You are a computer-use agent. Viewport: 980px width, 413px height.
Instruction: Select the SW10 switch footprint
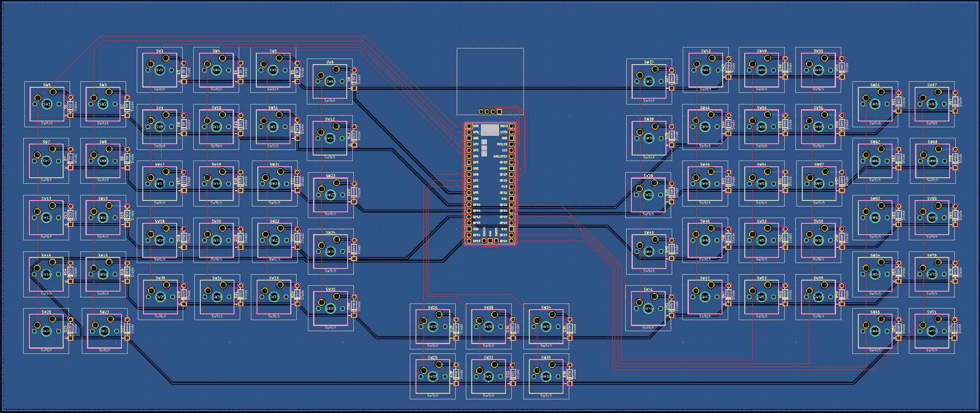point(216,127)
